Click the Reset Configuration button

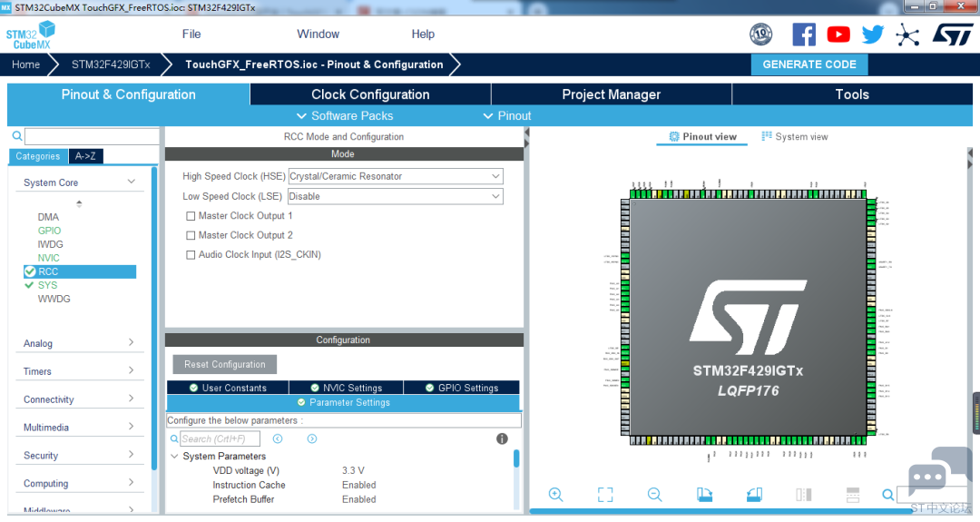[225, 364]
